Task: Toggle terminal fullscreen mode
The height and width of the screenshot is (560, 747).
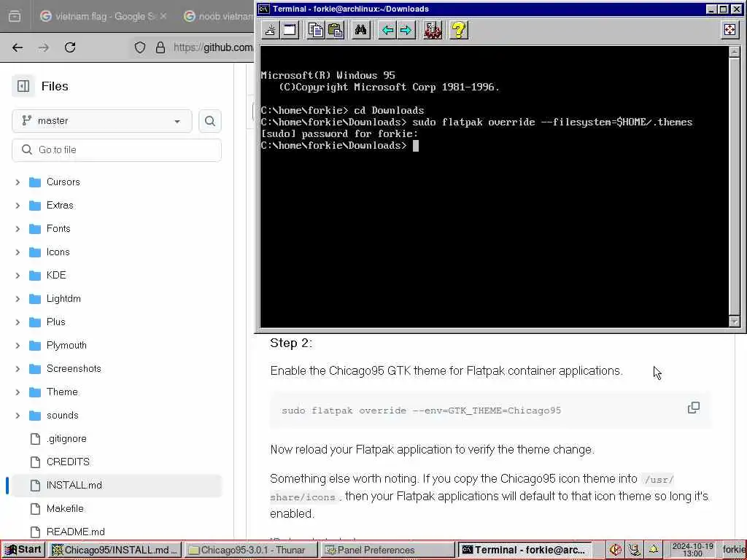Action: pos(729,30)
